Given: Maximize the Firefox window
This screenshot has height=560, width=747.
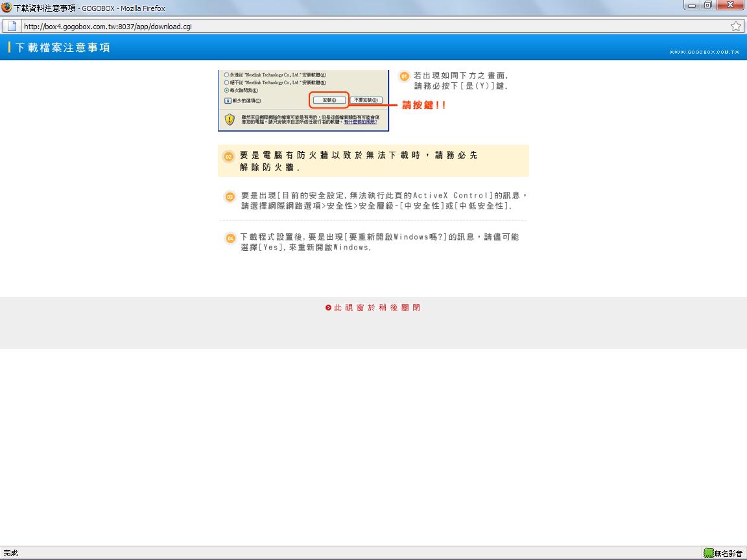Looking at the screenshot, I should pos(707,6).
